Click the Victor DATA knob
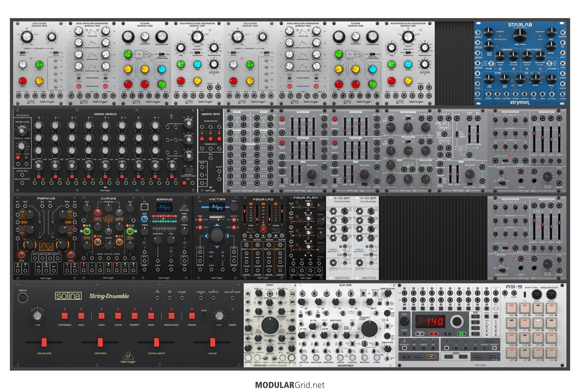580x392 pixels. [x=234, y=207]
